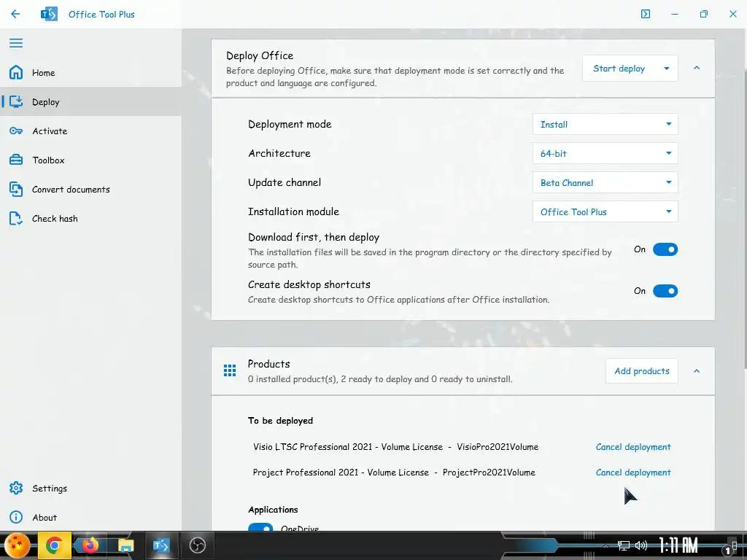The width and height of the screenshot is (747, 560).
Task: Click the Settings gear icon in the sidebar
Action: coord(16,488)
